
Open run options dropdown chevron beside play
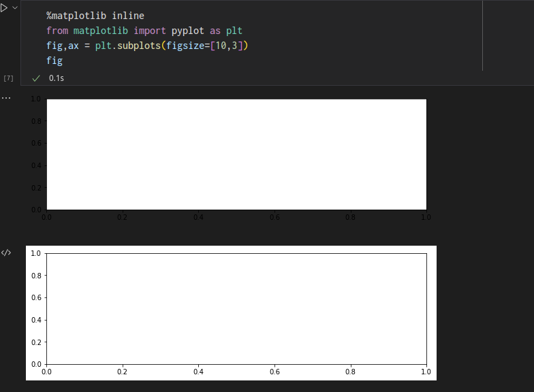pos(15,7)
